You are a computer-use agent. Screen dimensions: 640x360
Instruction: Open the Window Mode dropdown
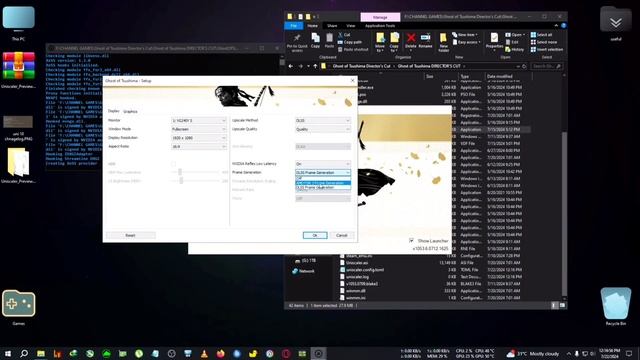[x=199, y=129]
